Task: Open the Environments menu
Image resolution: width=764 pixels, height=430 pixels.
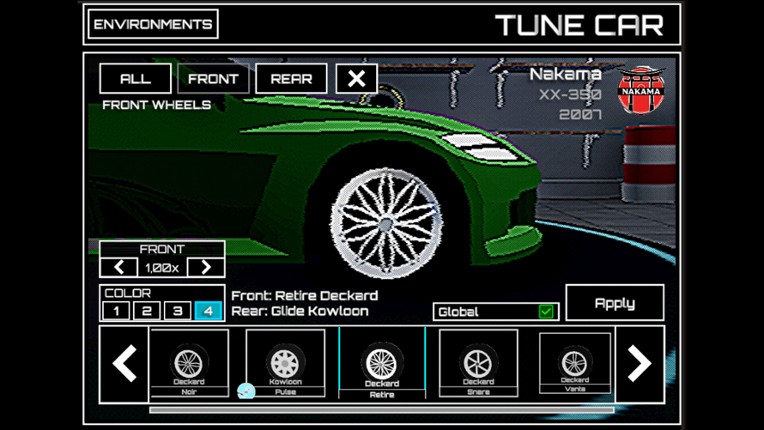Action: 153,24
